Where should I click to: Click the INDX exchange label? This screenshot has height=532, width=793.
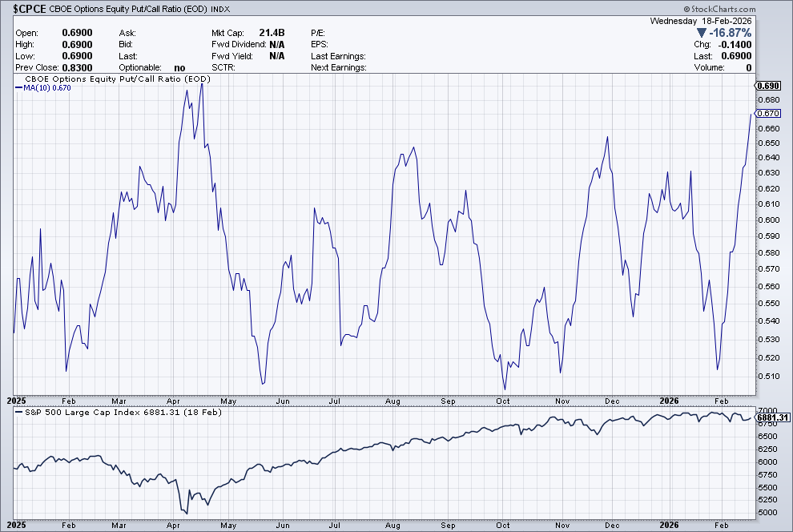point(220,9)
